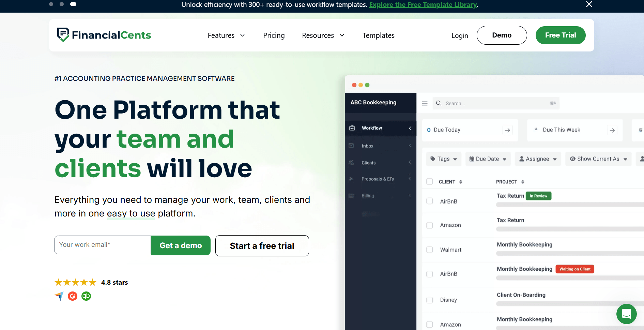Image resolution: width=644 pixels, height=330 pixels.
Task: Open the Features dropdown menu
Action: pyautogui.click(x=226, y=35)
